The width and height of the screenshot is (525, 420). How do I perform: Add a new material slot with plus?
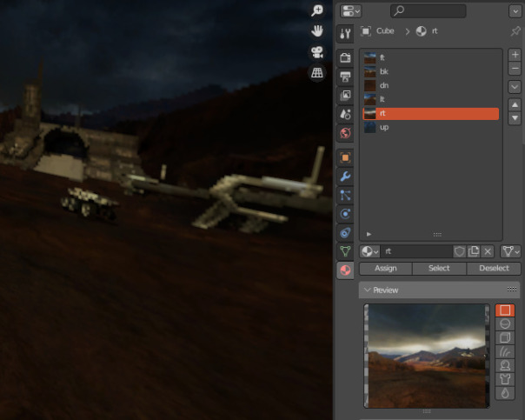point(515,55)
